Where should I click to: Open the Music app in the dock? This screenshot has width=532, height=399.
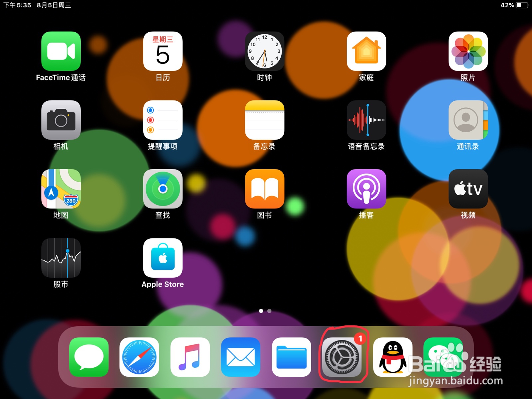point(190,357)
